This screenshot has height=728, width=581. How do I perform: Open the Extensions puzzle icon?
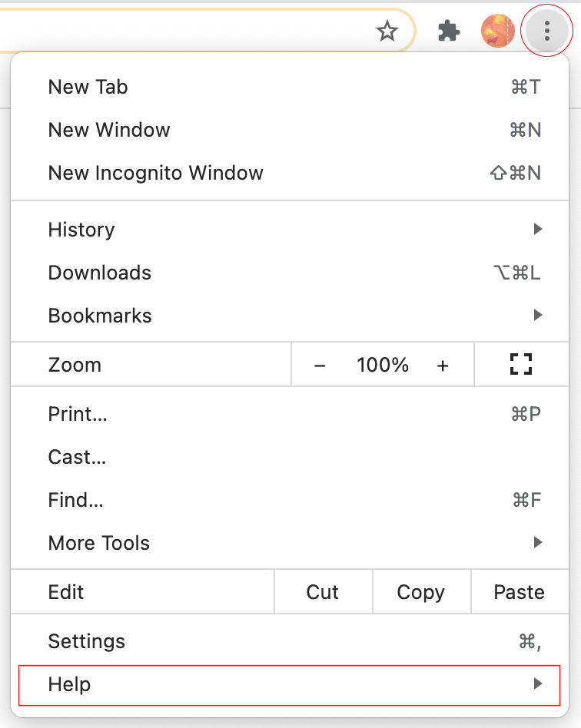449,31
